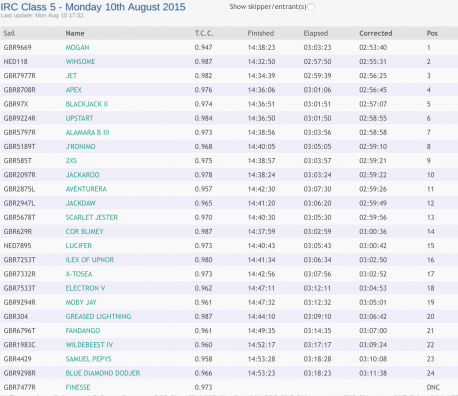Viewport: 458px width, 396px height.
Task: Enable the Show skipper/entrant(s) checkbox
Action: [311, 7]
